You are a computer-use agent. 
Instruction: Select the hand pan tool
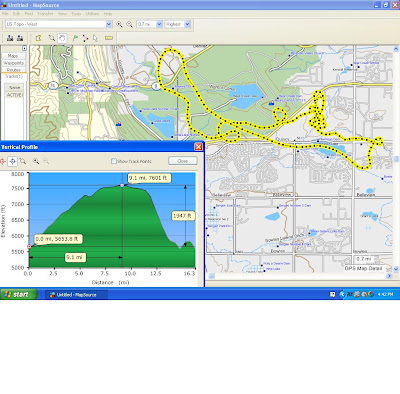pos(62,38)
